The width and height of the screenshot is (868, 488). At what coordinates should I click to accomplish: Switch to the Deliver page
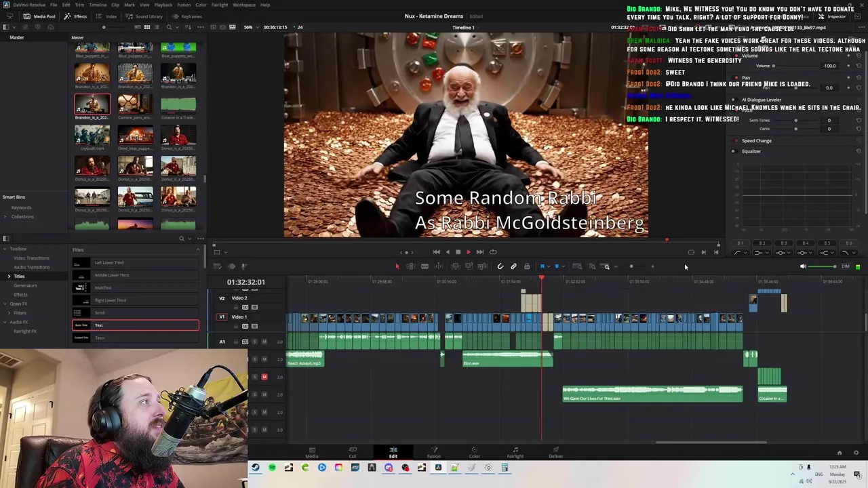(x=556, y=452)
